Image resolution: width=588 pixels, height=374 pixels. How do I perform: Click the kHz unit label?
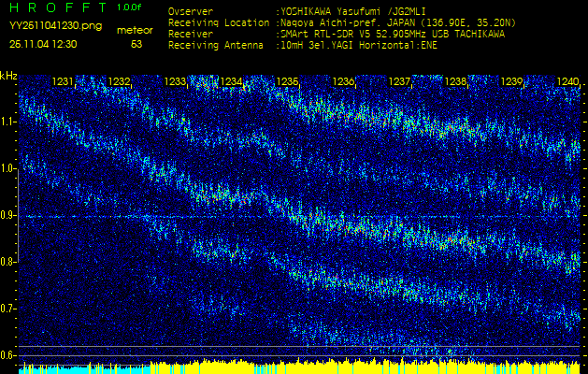8,76
